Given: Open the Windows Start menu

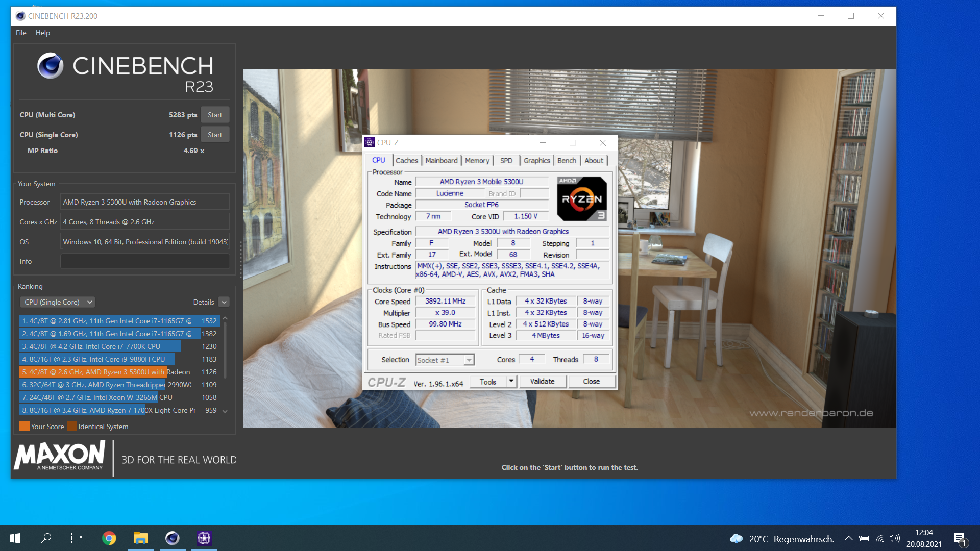Looking at the screenshot, I should [x=15, y=538].
